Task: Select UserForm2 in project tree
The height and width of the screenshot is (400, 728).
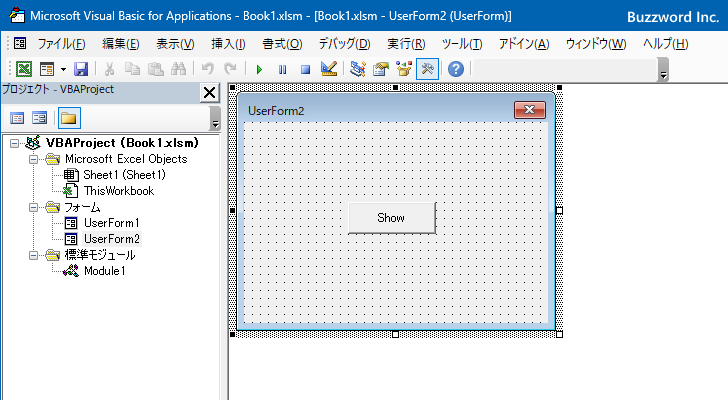Action: pyautogui.click(x=112, y=239)
